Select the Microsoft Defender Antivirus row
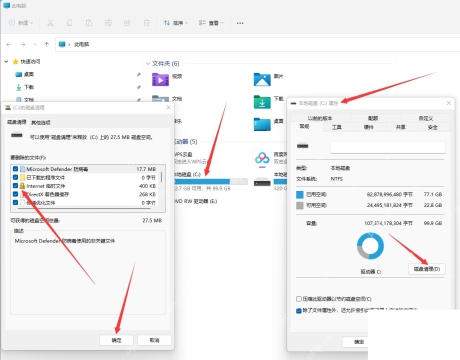This screenshot has width=460, height=360. tap(85, 169)
